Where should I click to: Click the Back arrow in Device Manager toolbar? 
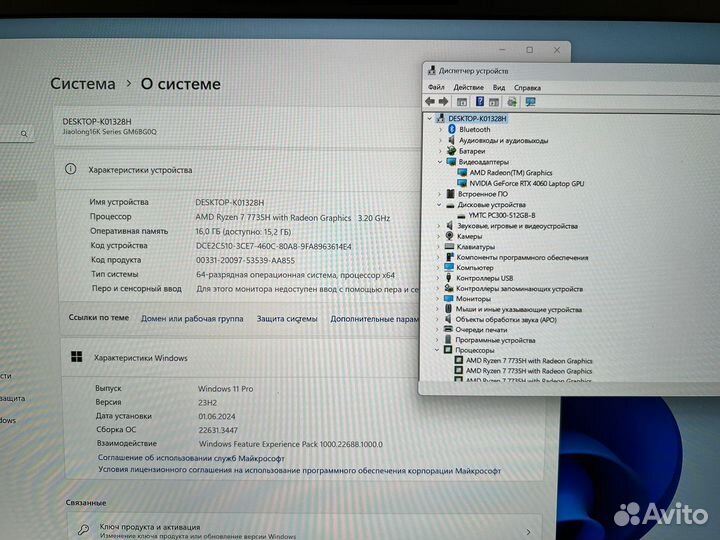click(430, 102)
